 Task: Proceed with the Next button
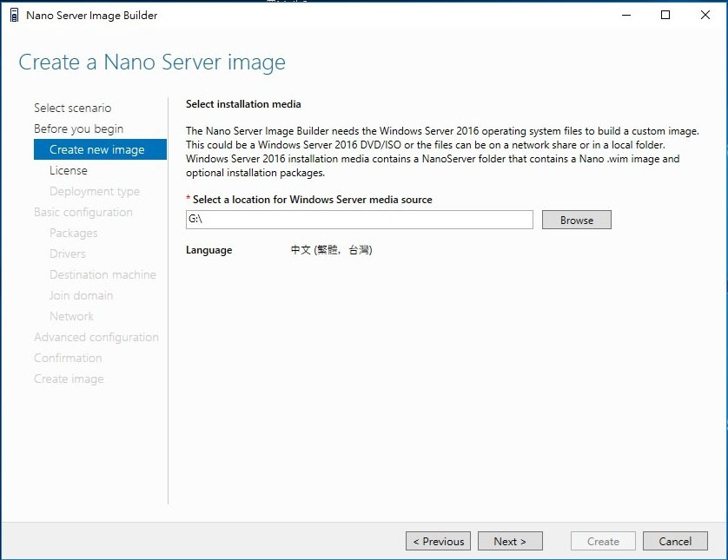click(x=510, y=541)
